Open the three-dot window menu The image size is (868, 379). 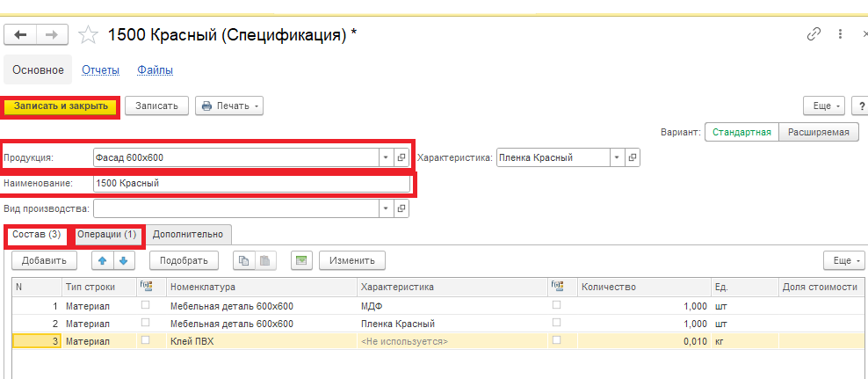tap(841, 34)
